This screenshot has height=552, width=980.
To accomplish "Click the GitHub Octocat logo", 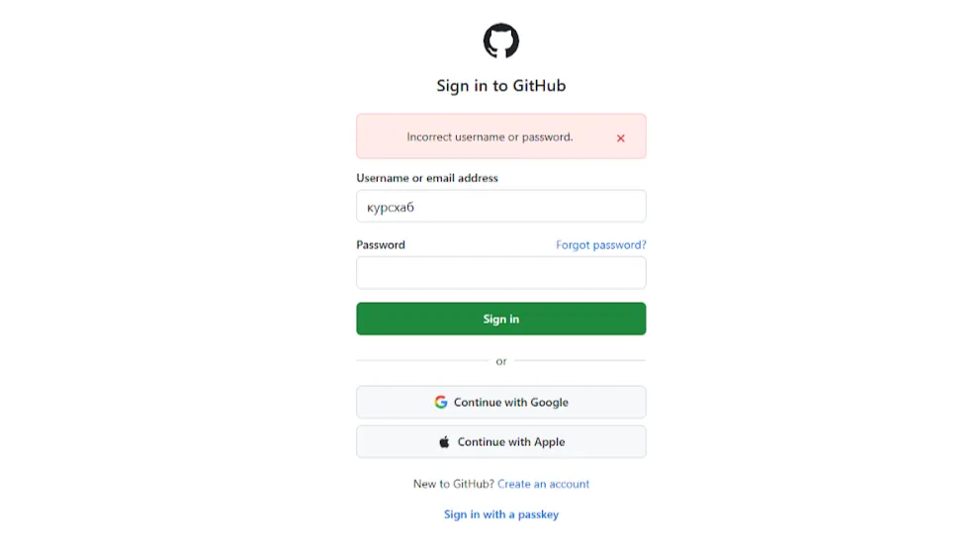I will pos(500,42).
